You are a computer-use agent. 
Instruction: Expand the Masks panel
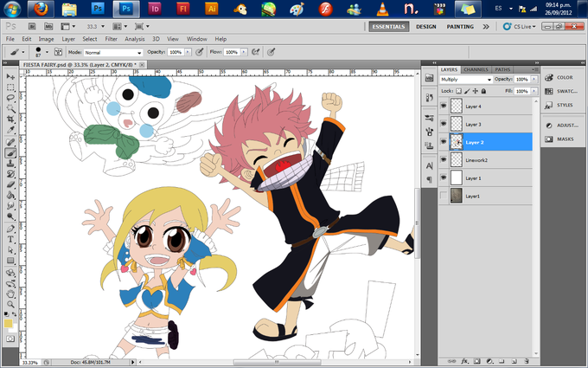pos(559,139)
